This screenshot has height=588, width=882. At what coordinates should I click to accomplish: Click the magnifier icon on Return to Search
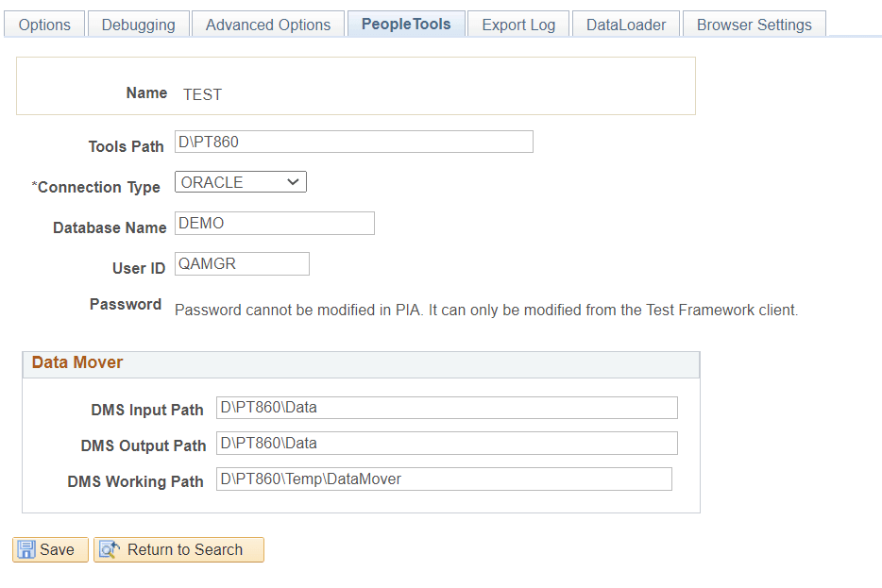pyautogui.click(x=108, y=549)
